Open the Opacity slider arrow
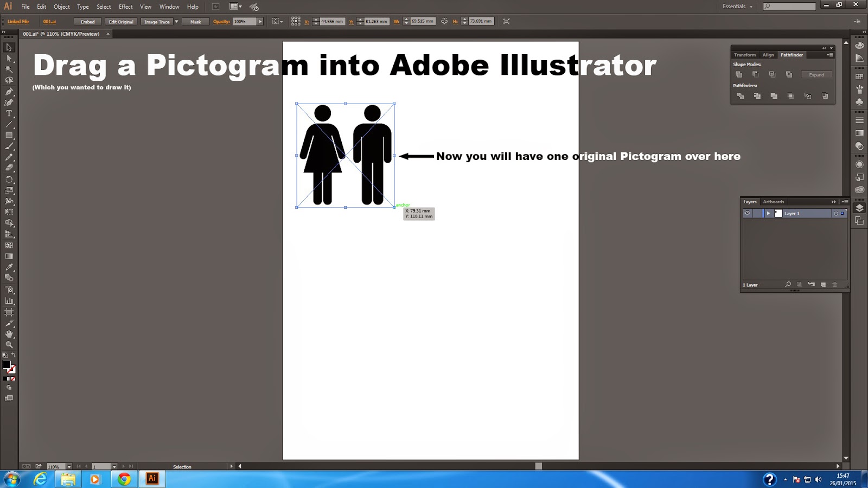Viewport: 868px width, 488px height. pos(260,22)
